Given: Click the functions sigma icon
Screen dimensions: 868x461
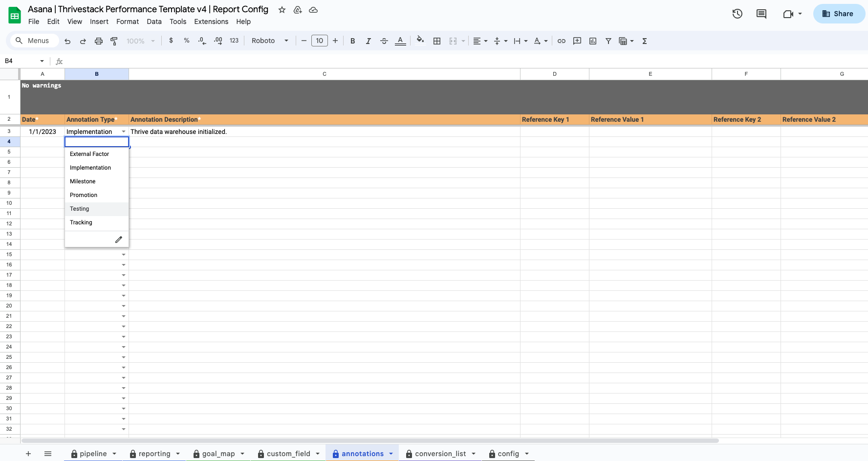Looking at the screenshot, I should [645, 41].
